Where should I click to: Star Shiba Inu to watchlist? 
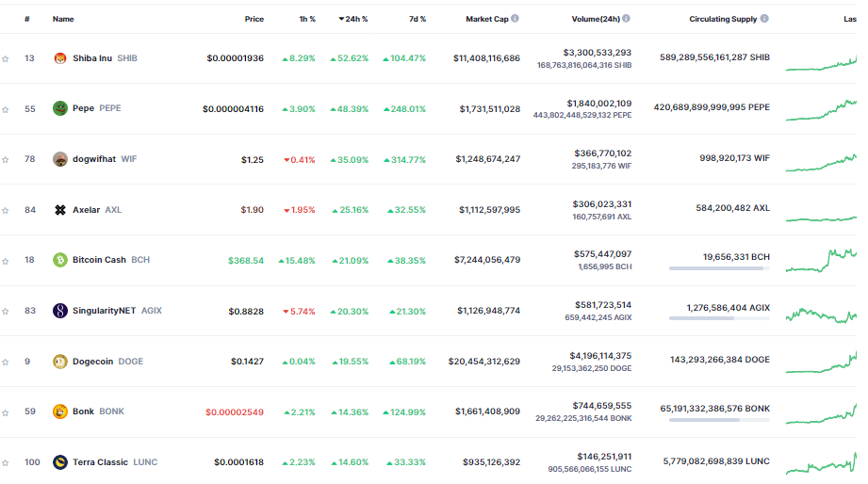[6, 58]
